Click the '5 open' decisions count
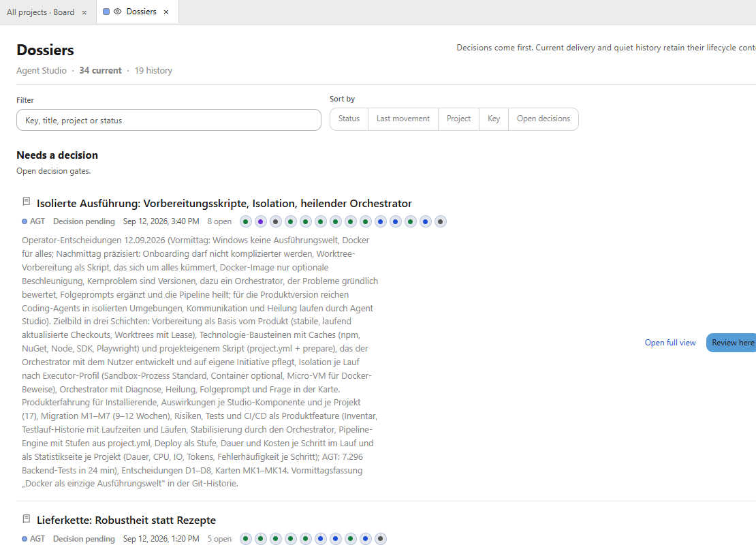The width and height of the screenshot is (756, 545). point(219,539)
